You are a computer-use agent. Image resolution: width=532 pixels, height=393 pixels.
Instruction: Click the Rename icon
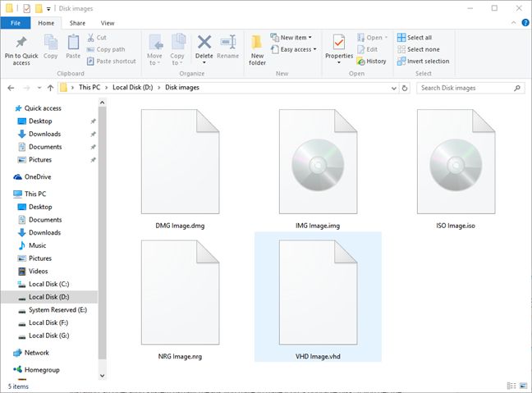(227, 48)
